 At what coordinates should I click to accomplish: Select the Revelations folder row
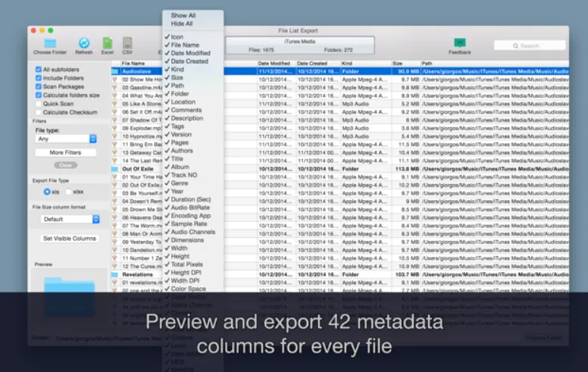(x=339, y=274)
